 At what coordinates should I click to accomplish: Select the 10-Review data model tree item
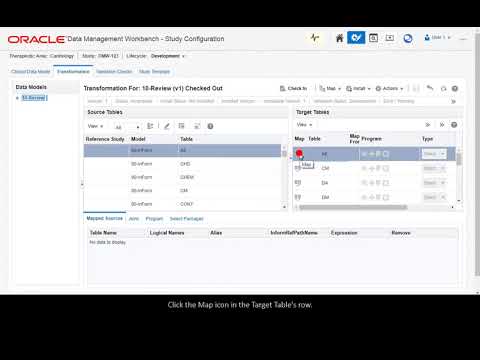click(35, 98)
